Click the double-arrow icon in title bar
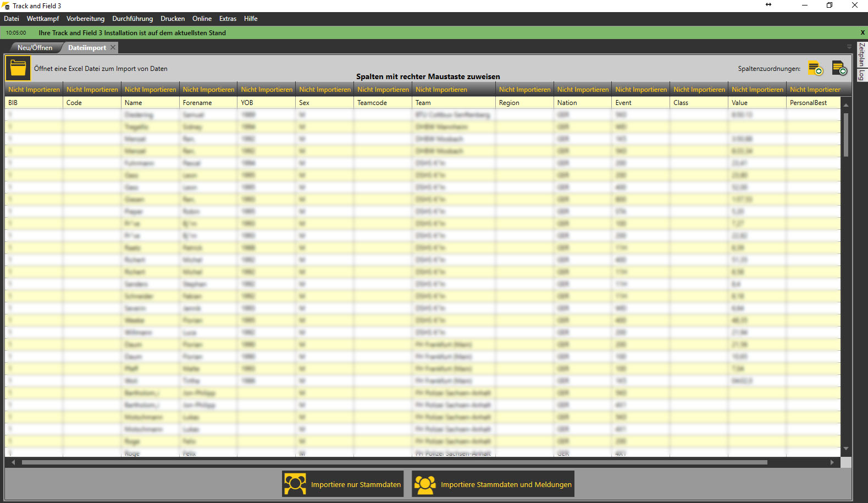 tap(769, 5)
